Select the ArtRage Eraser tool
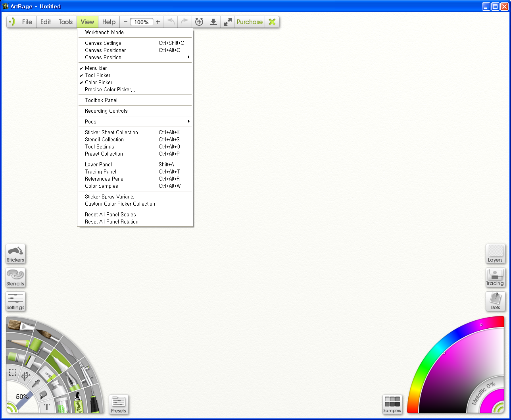The width and height of the screenshot is (511, 420). click(x=48, y=374)
